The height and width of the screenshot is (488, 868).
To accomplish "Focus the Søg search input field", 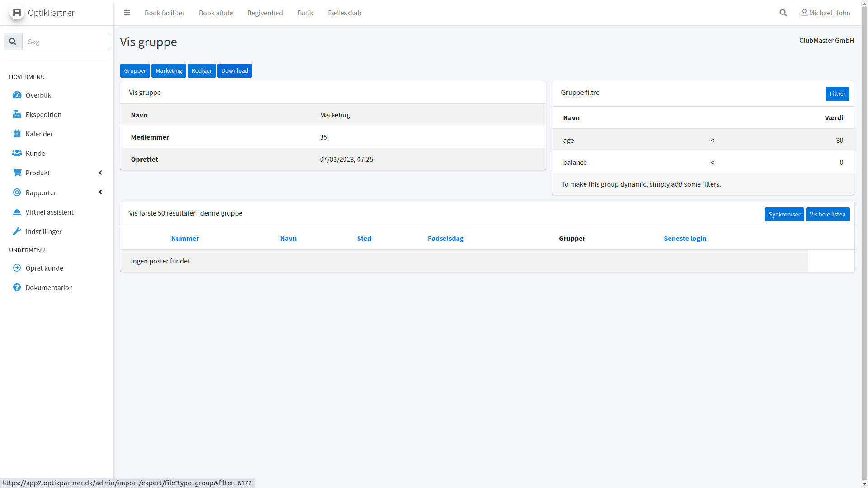I will coord(66,42).
